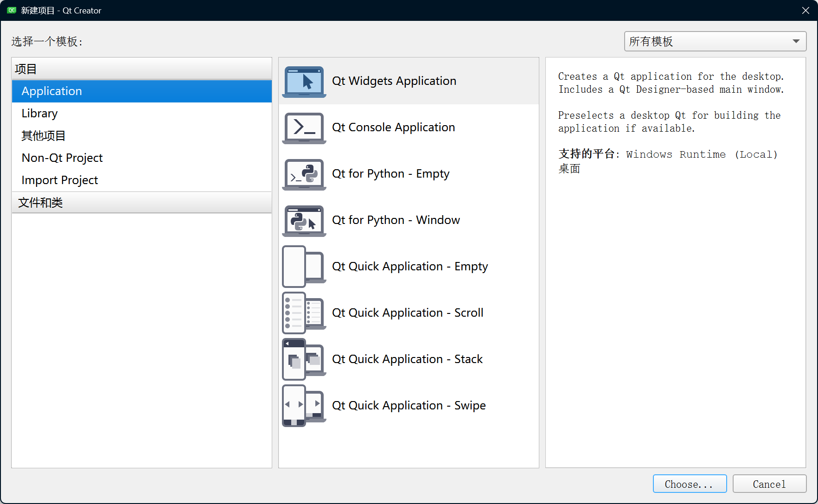The height and width of the screenshot is (504, 818).
Task: Click the Qt for Python - Window label
Action: 396,220
